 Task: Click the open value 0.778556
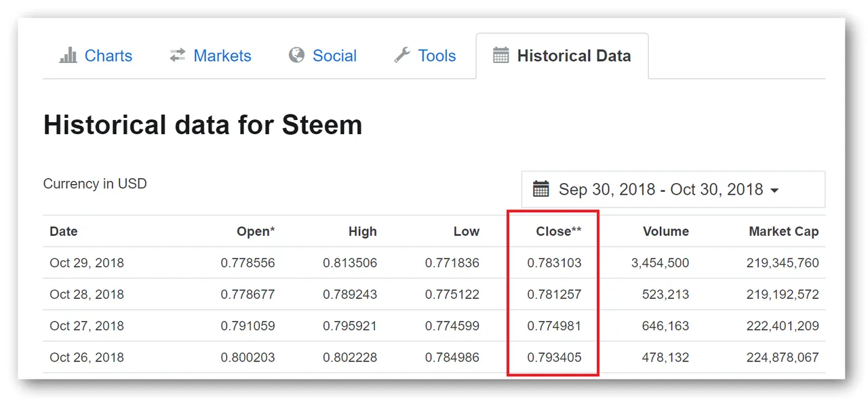[x=248, y=263]
